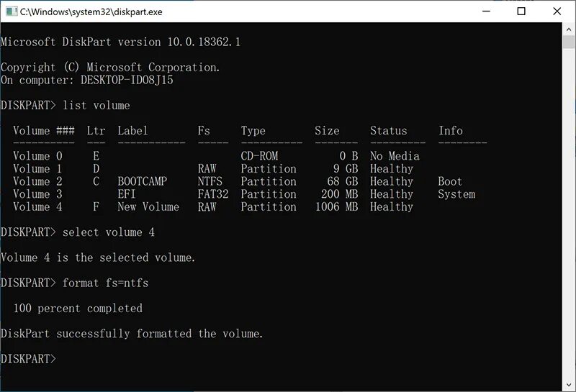576x392 pixels.
Task: Click the '68 GB' size cell
Action: pyautogui.click(x=343, y=181)
